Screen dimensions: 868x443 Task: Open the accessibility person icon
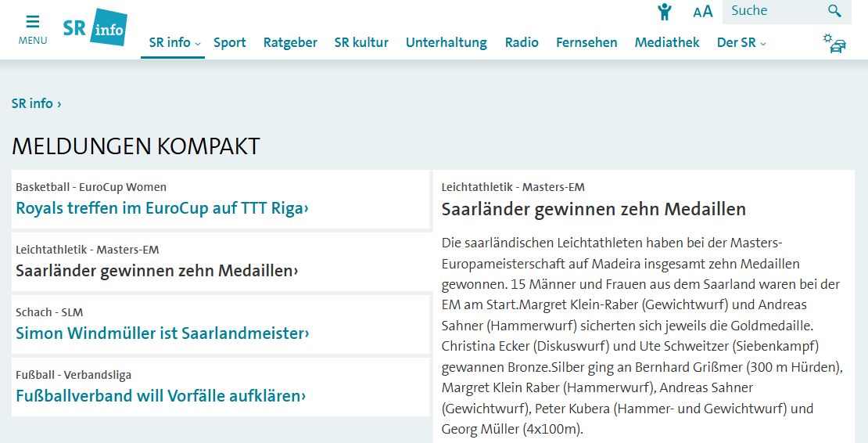(x=665, y=12)
